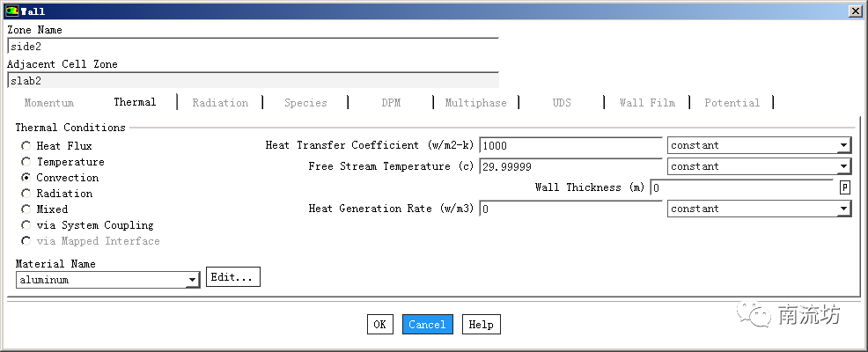868x352 pixels.
Task: Open the Potential tab
Action: pos(732,103)
